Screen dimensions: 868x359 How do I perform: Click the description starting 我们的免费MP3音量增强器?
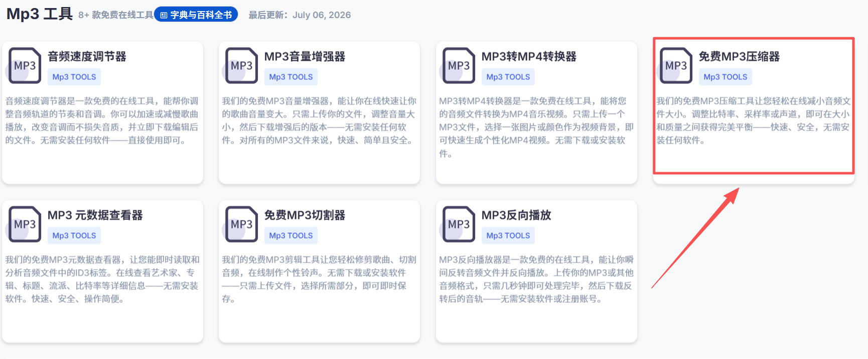pyautogui.click(x=319, y=121)
